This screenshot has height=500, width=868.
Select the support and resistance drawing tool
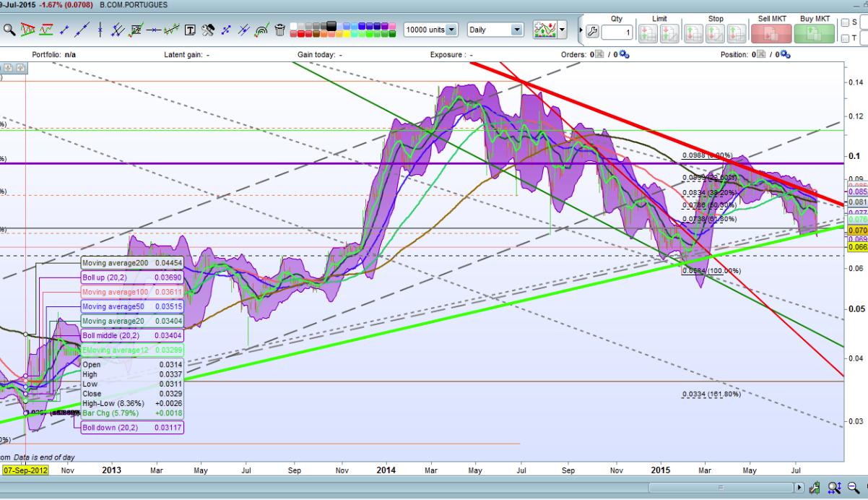pyautogui.click(x=46, y=30)
